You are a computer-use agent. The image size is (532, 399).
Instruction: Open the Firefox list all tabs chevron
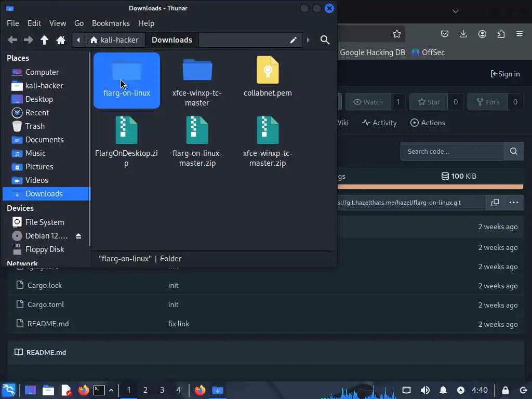455,11
